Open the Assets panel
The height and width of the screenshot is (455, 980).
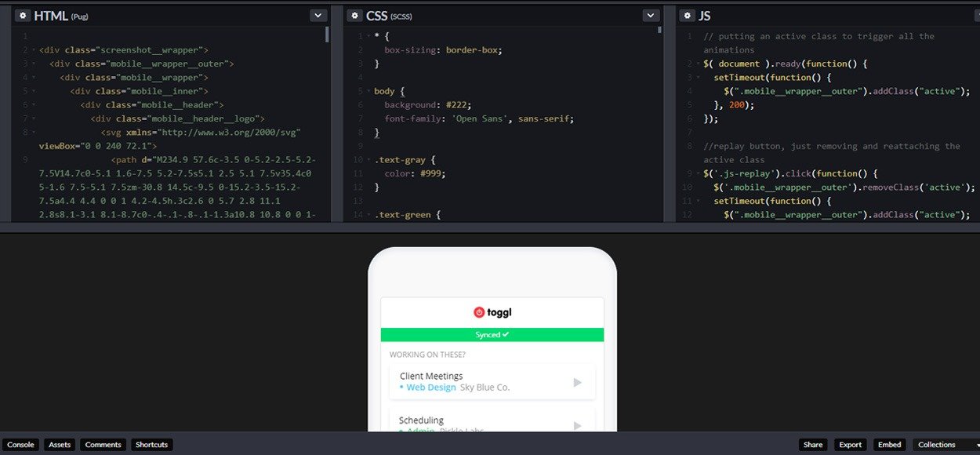[x=60, y=445]
